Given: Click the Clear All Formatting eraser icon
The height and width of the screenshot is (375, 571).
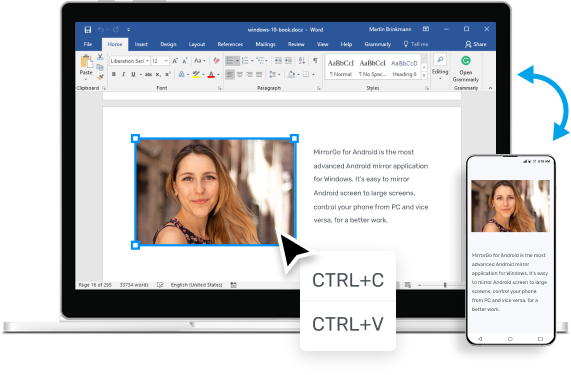Looking at the screenshot, I should pyautogui.click(x=216, y=61).
